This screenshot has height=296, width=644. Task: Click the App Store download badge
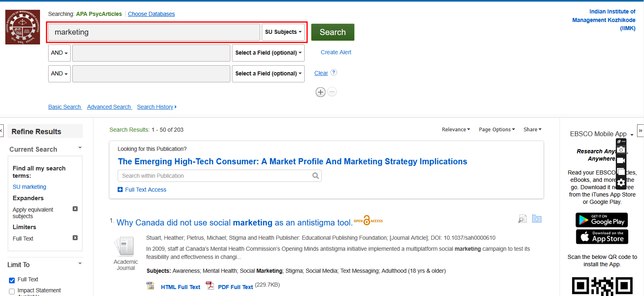pos(602,237)
